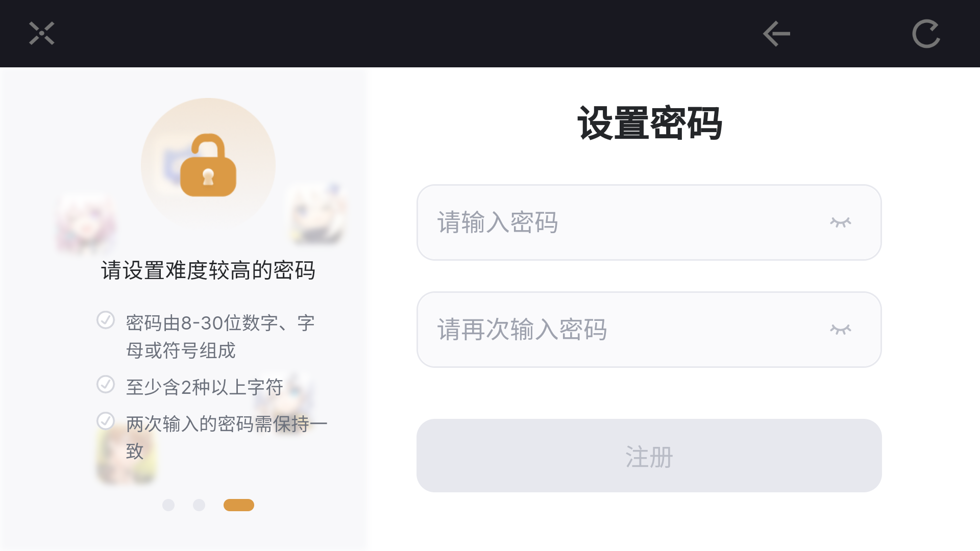The height and width of the screenshot is (551, 980).
Task: Click the collapse arrows icon in top bar
Action: (41, 34)
